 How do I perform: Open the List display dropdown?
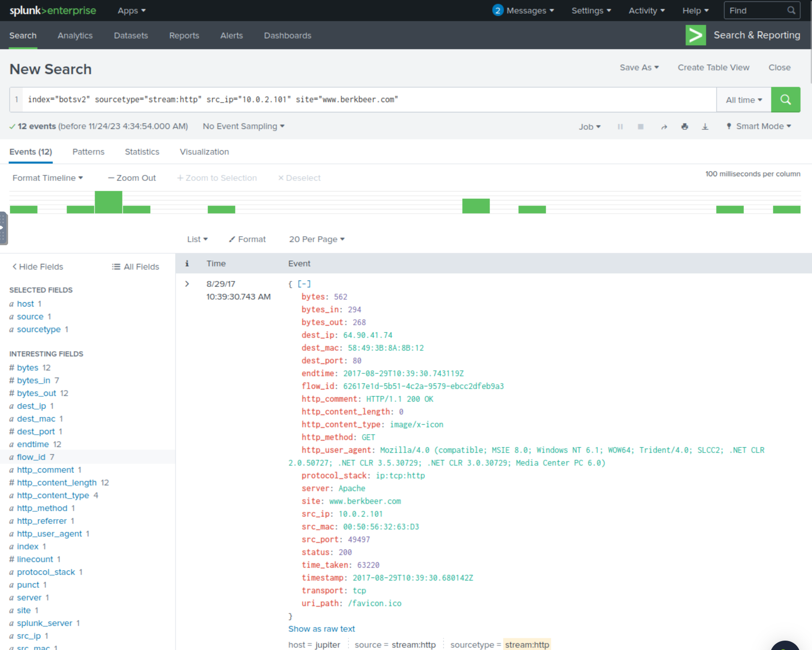(197, 239)
